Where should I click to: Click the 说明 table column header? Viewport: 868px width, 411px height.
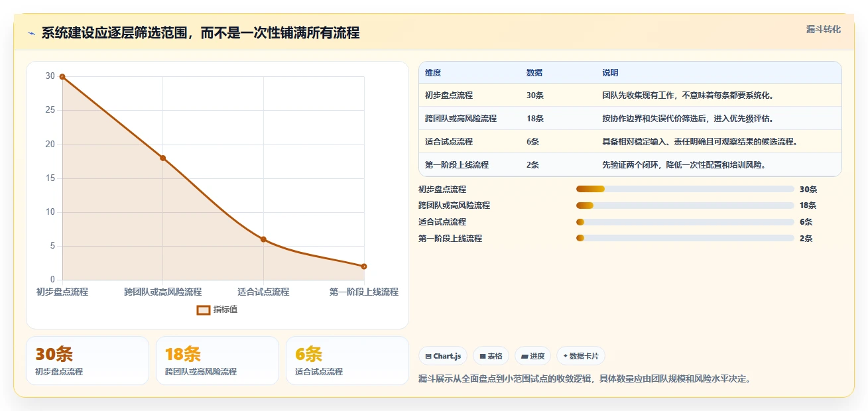point(610,73)
